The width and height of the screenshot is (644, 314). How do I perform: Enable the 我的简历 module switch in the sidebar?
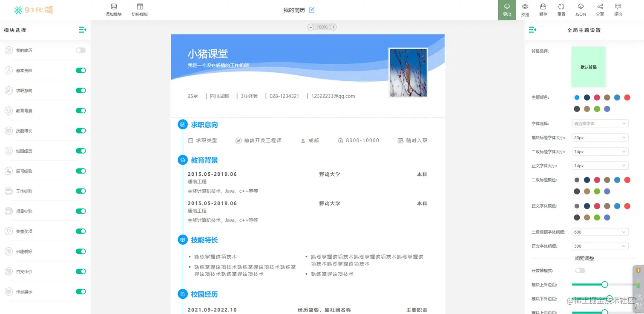point(81,50)
